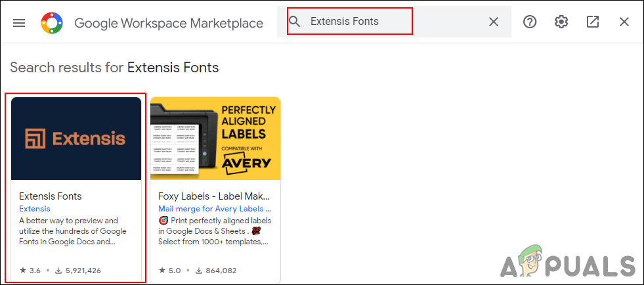This screenshot has height=285, width=644.
Task: Click the Mail merge for Avery Labels link
Action: tap(214, 208)
